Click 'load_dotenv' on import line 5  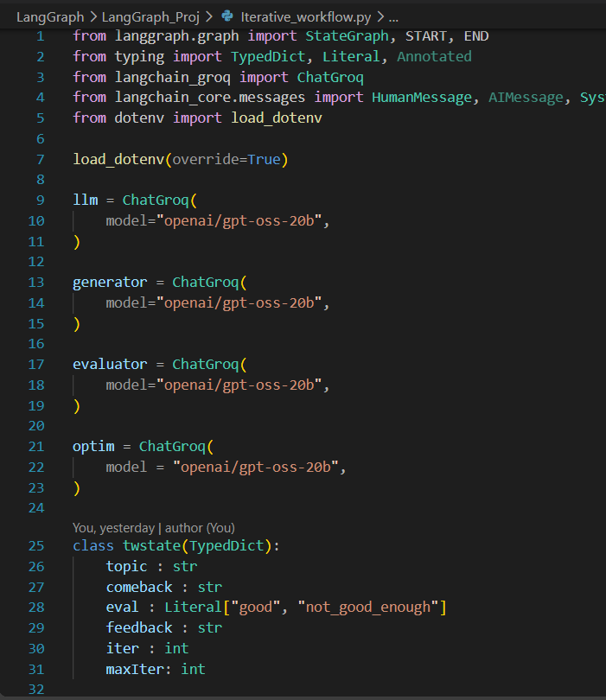pos(277,118)
